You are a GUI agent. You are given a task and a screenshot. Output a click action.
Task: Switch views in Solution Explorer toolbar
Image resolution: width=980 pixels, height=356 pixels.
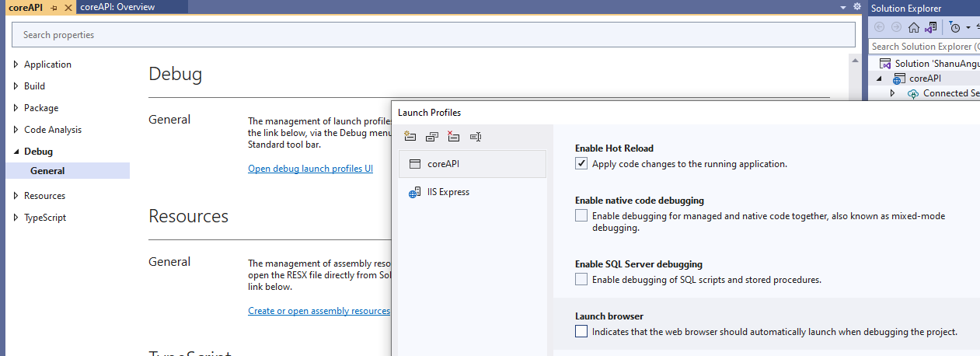930,27
